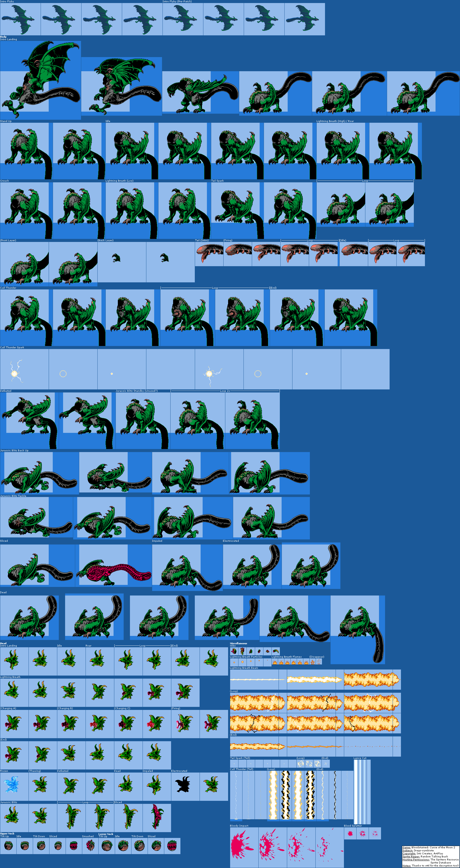Select the 'Lightning Breath Beam' label
The width and height of the screenshot is (460, 868).
[x=244, y=668]
